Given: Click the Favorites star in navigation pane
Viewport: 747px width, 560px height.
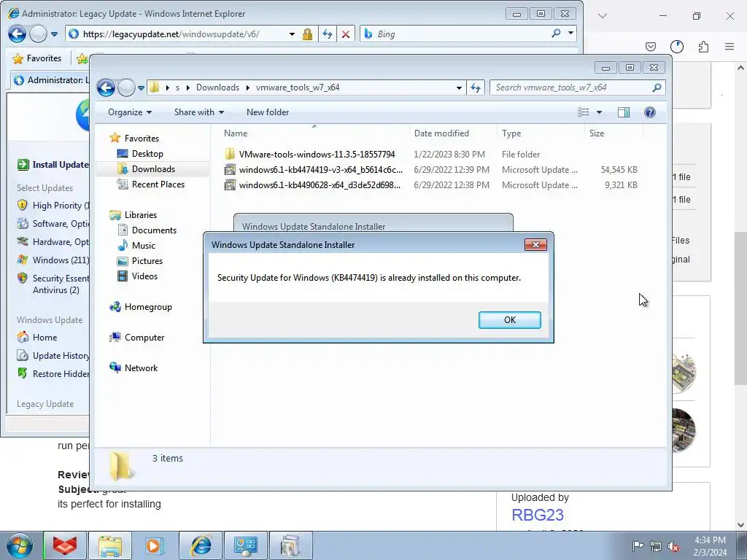Looking at the screenshot, I should tap(115, 138).
